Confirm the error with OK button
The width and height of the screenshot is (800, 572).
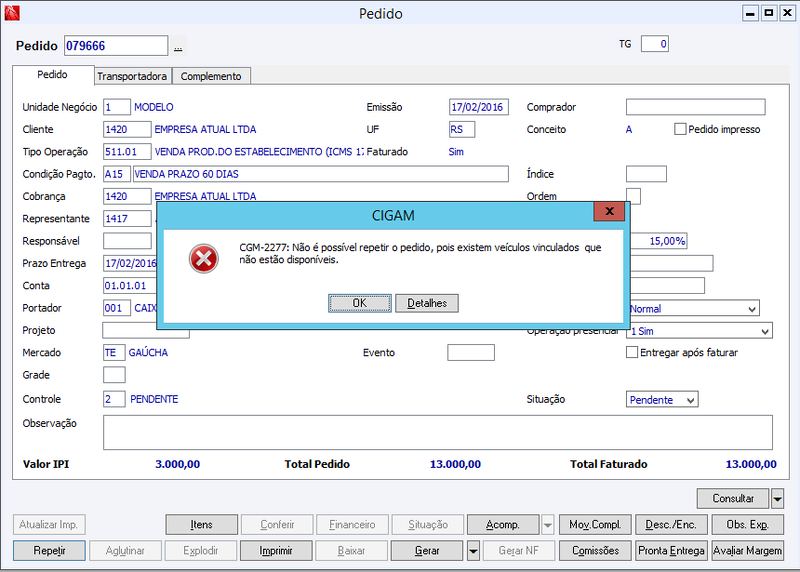(360, 303)
